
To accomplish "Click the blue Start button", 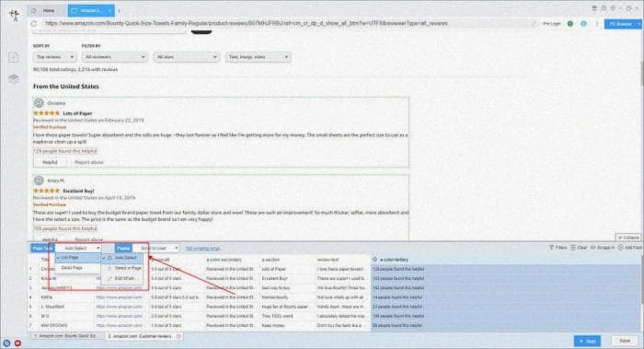I will (x=587, y=341).
